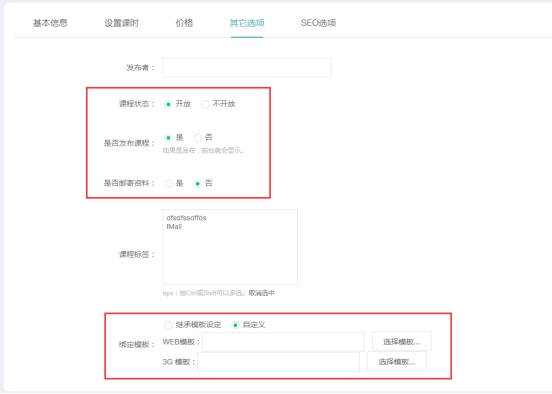Choose 是 for 是否发布课程
This screenshot has height=394, width=552.
point(168,138)
